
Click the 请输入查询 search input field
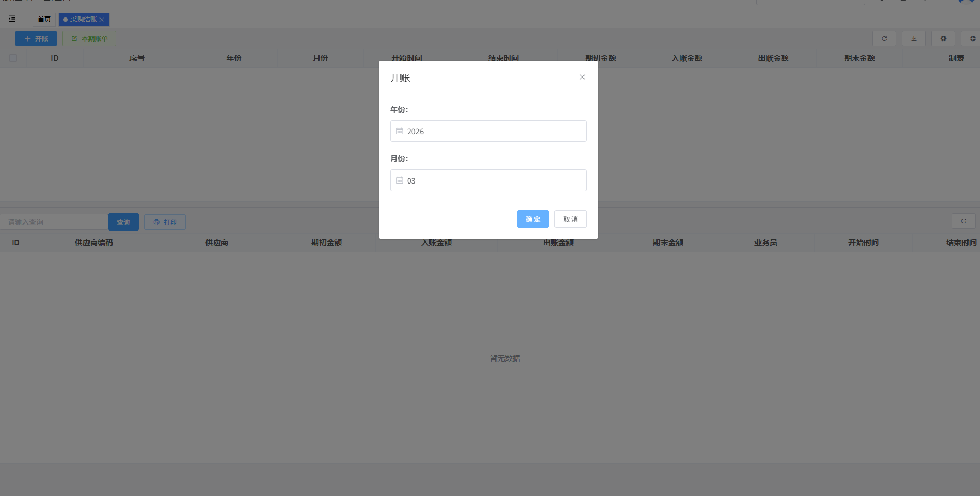pyautogui.click(x=55, y=222)
